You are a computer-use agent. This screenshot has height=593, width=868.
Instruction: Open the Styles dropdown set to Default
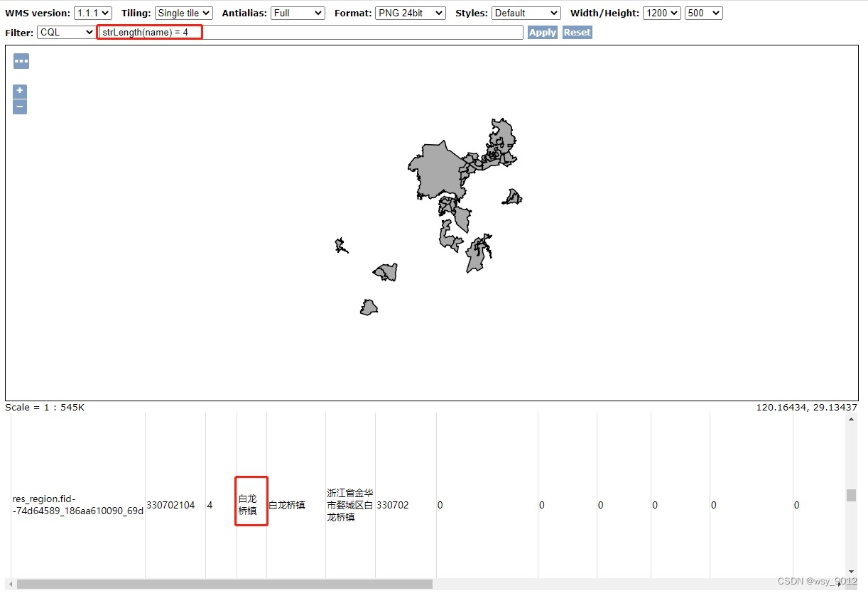click(x=526, y=12)
